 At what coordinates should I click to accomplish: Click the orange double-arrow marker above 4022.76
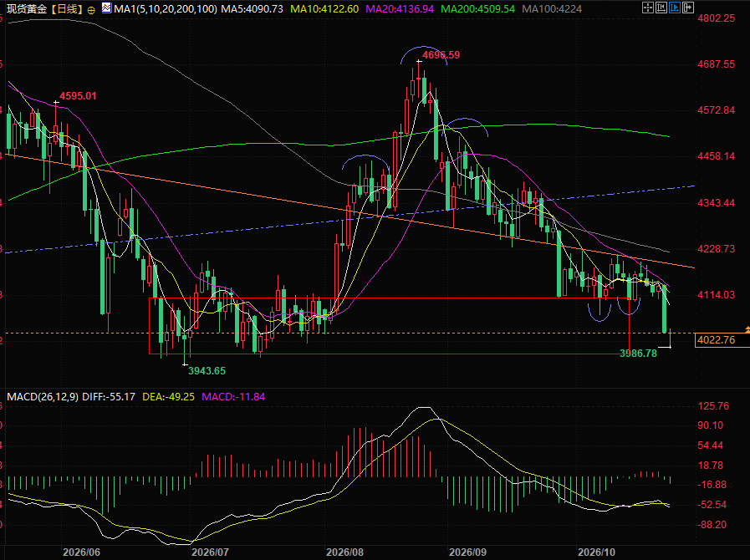[x=747, y=328]
